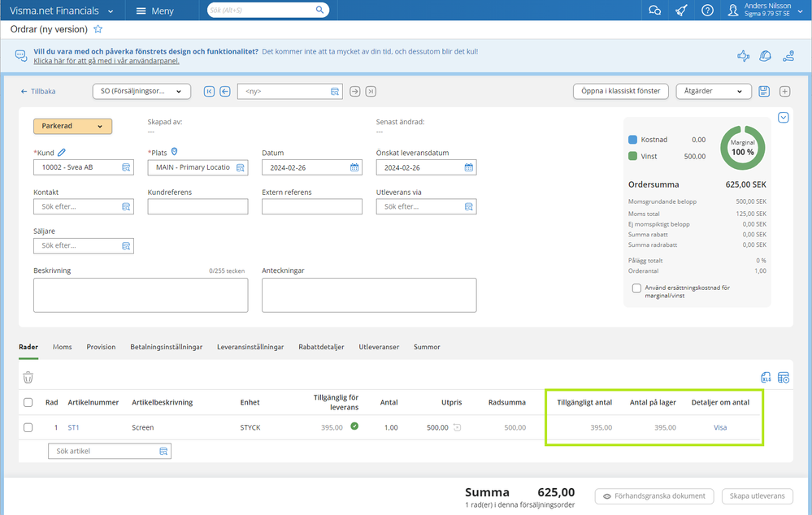Image resolution: width=812 pixels, height=515 pixels.
Task: Open the Meny main menu
Action: [154, 11]
